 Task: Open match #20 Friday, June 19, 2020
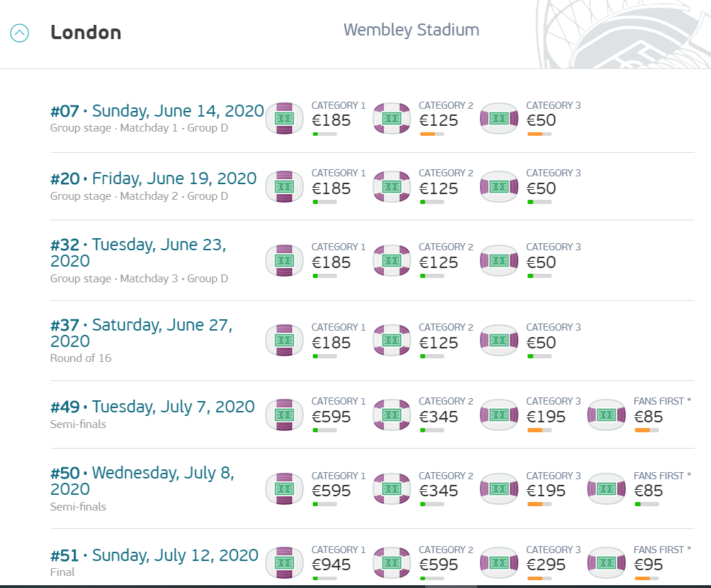(154, 178)
